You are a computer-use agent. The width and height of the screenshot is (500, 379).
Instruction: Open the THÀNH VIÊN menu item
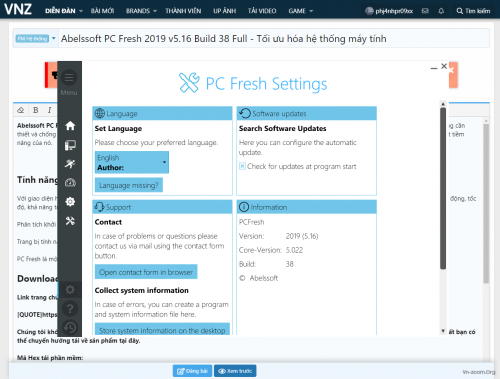(x=183, y=11)
